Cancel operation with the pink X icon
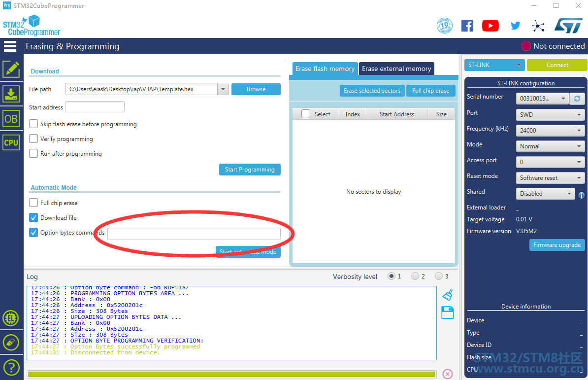The width and height of the screenshot is (588, 380). coord(448,374)
